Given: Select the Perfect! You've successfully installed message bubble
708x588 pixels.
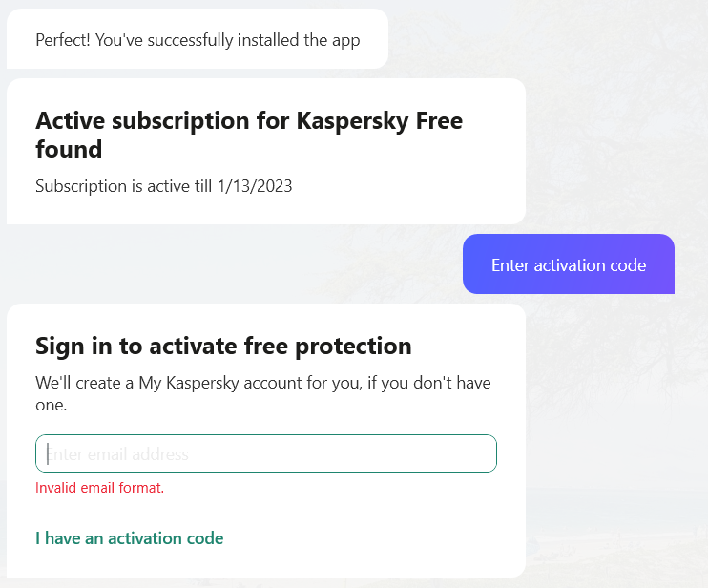Looking at the screenshot, I should (198, 39).
